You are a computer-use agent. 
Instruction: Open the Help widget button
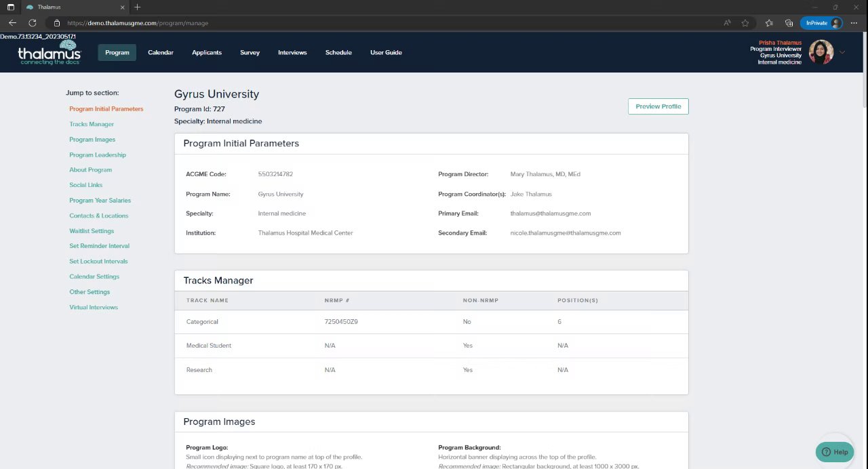[x=835, y=452]
